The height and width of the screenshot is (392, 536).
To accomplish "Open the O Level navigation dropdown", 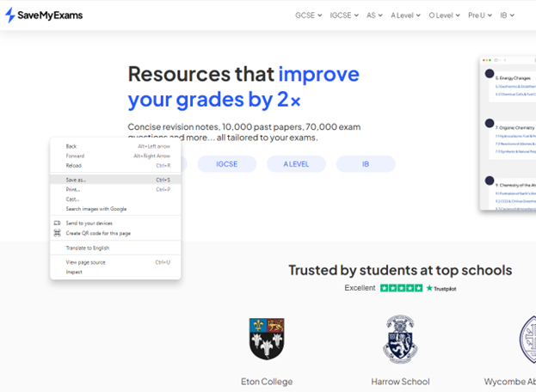I will [x=444, y=15].
